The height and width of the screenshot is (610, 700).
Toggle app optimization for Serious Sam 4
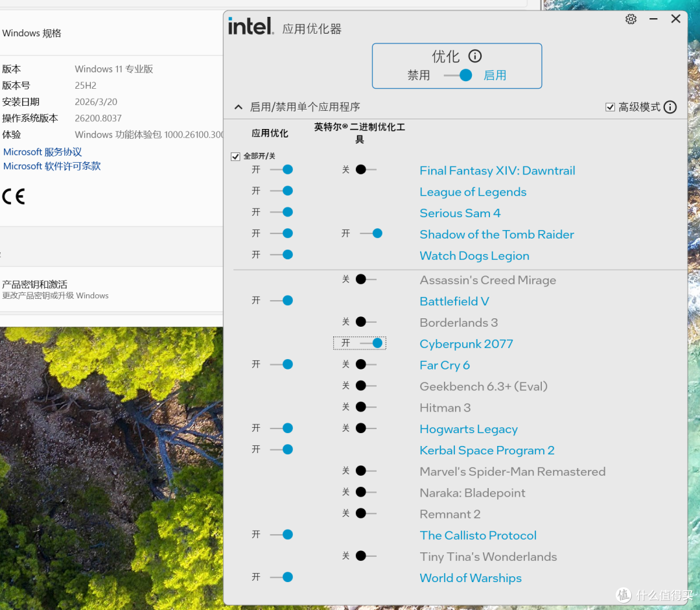[x=282, y=212]
